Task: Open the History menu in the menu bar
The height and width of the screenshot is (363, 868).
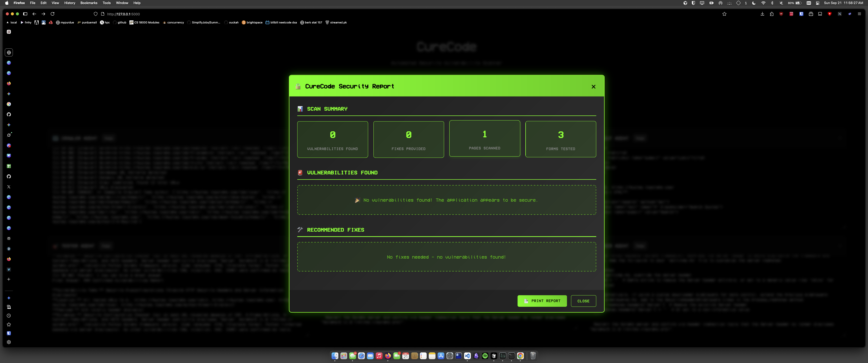Action: (x=69, y=3)
